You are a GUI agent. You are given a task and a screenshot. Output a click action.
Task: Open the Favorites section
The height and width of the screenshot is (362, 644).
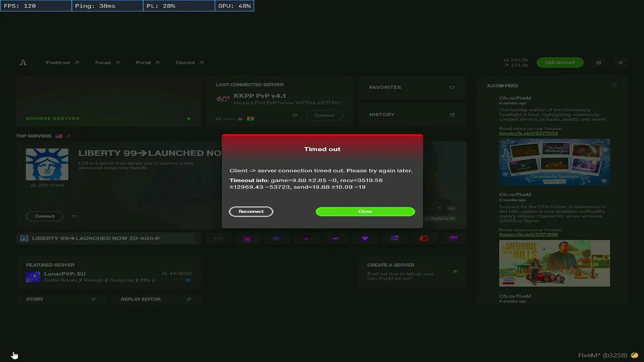[412, 87]
